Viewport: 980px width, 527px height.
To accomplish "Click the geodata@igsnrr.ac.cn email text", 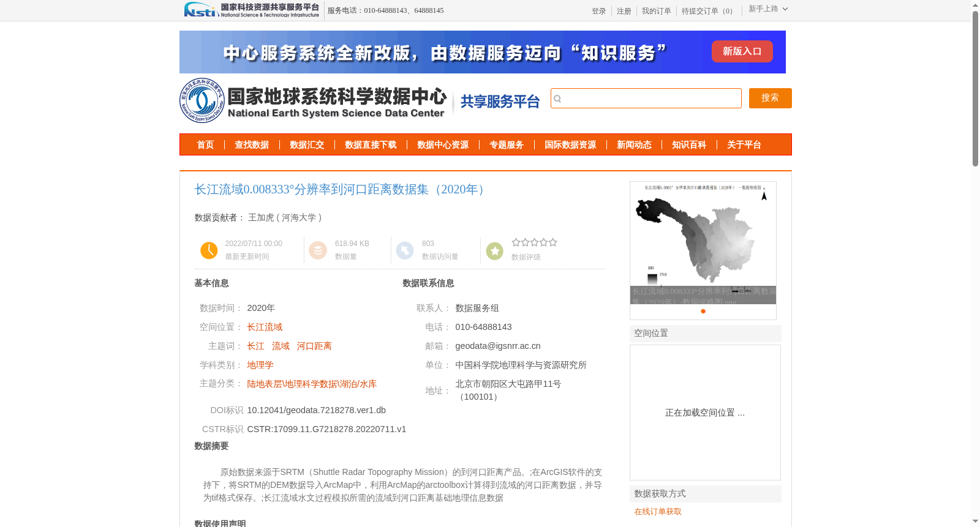I will coord(498,346).
